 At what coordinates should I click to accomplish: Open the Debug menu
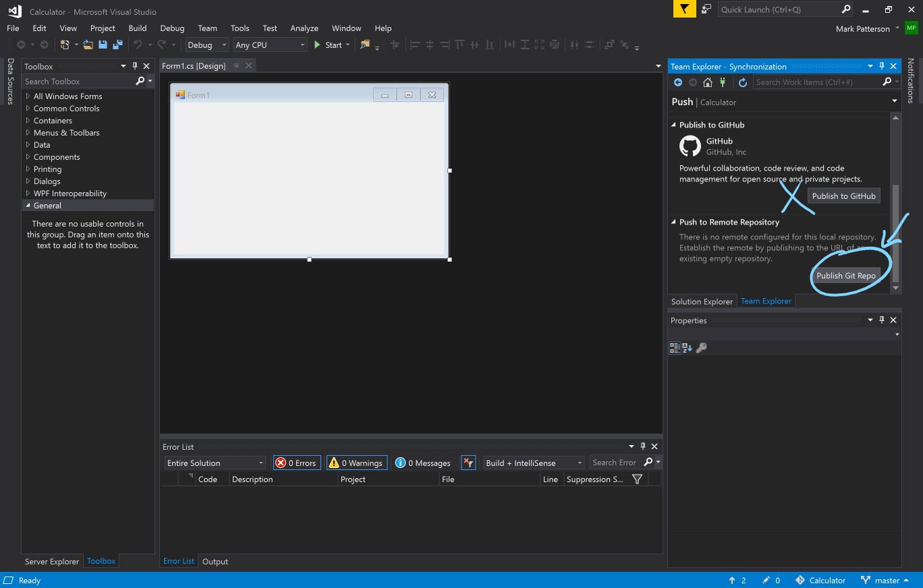point(172,28)
